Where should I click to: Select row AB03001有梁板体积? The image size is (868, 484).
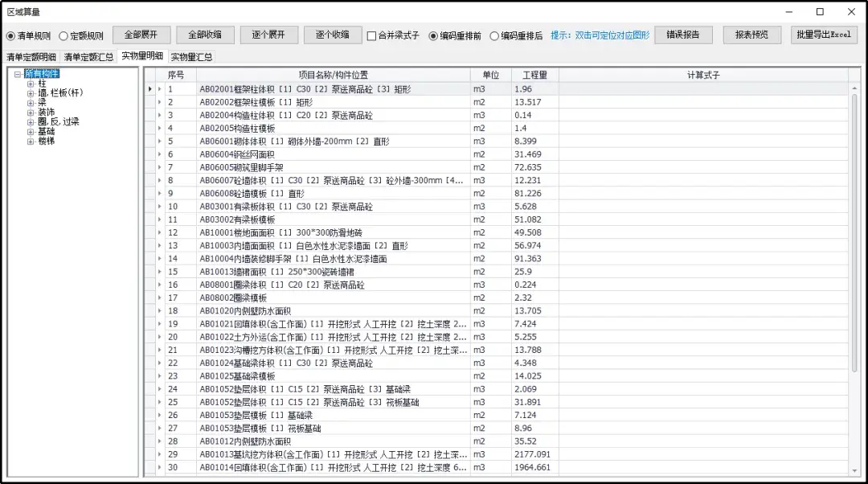(502, 207)
